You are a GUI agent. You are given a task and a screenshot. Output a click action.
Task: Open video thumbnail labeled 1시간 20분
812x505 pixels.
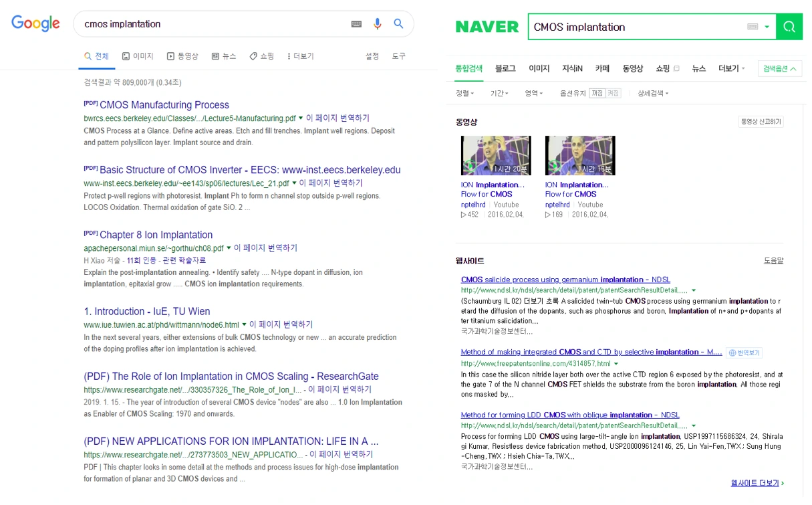point(496,156)
